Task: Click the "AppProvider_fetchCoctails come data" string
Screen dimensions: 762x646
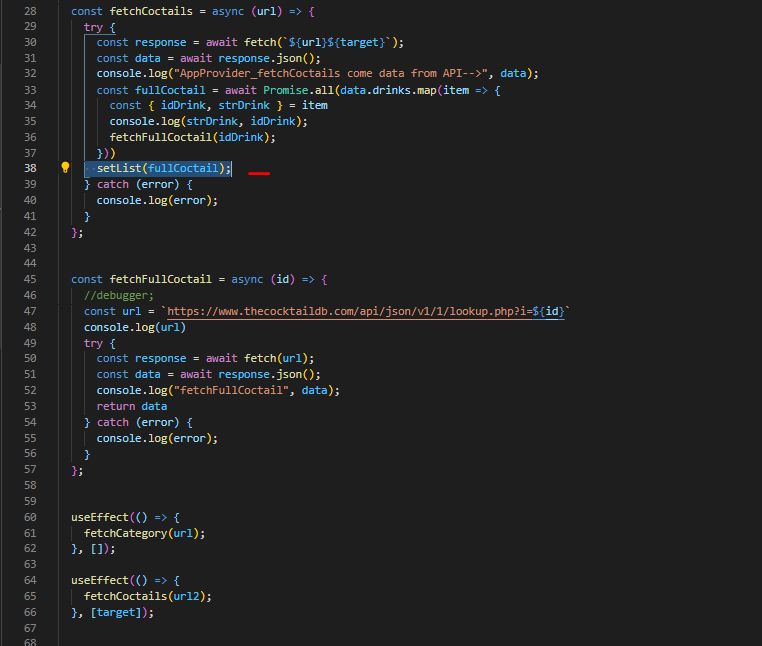Action: pos(330,73)
